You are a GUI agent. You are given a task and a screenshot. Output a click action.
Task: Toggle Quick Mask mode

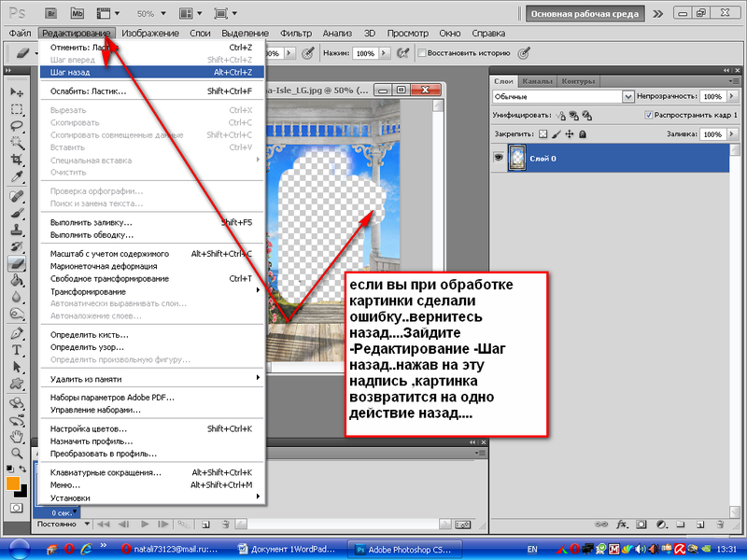17,508
